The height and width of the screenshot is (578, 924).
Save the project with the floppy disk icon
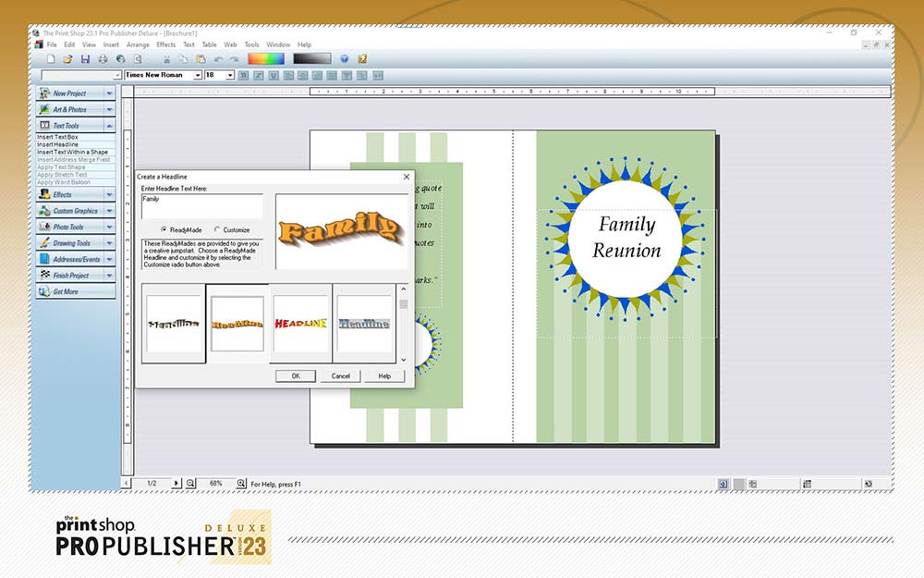point(85,59)
